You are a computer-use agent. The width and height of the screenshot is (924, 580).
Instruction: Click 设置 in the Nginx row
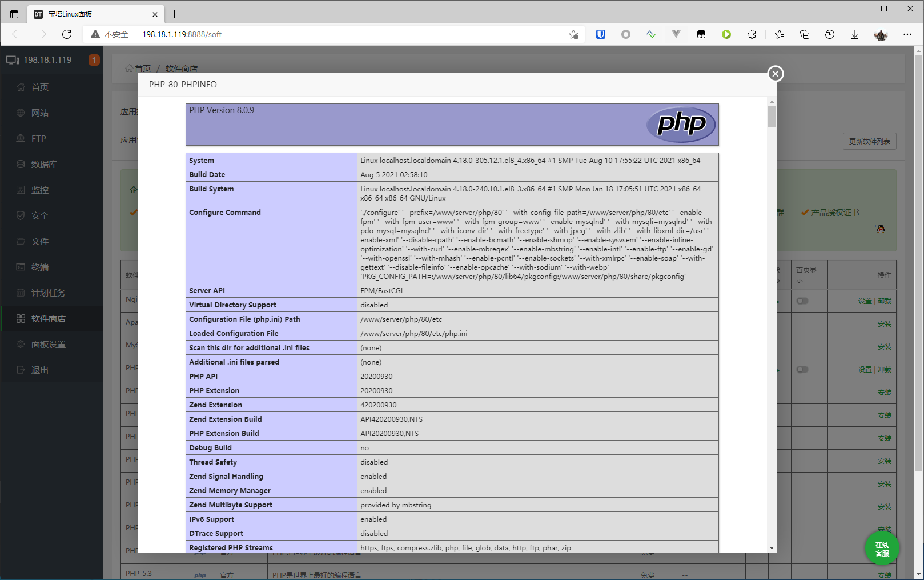865,301
